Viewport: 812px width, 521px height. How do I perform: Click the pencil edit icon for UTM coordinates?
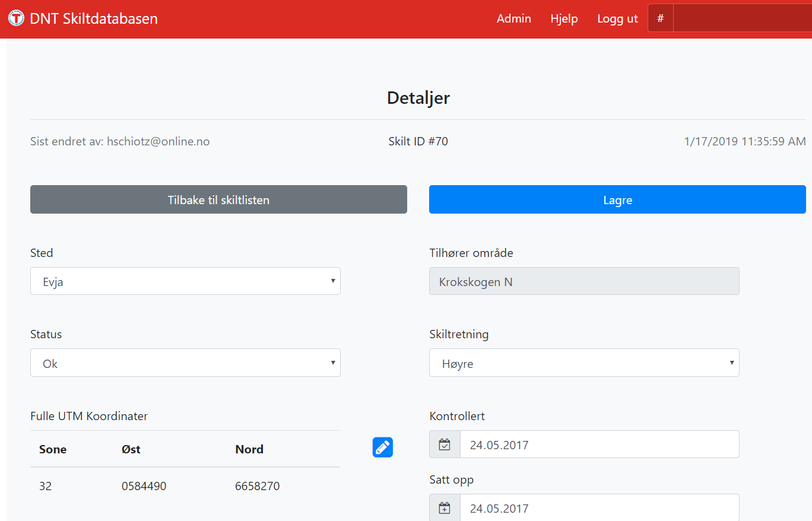(383, 447)
